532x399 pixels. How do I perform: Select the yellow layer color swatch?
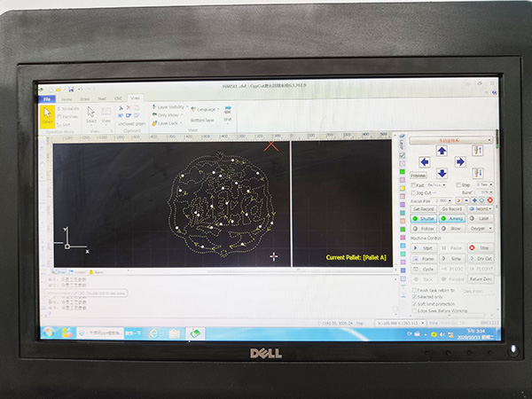pyautogui.click(x=403, y=188)
